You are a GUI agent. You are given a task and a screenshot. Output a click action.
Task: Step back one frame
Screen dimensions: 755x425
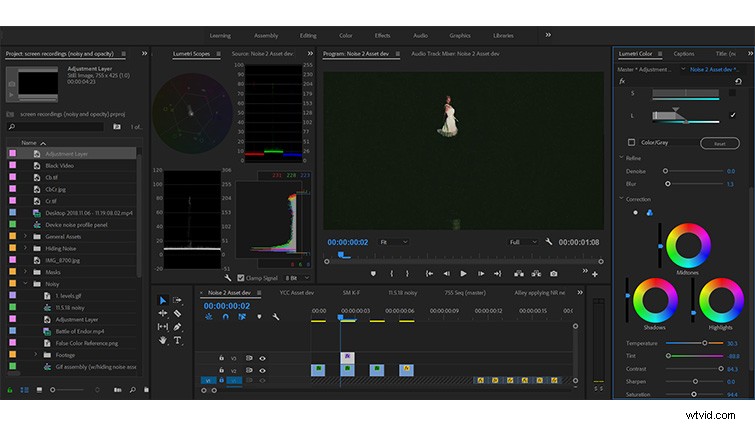click(446, 274)
